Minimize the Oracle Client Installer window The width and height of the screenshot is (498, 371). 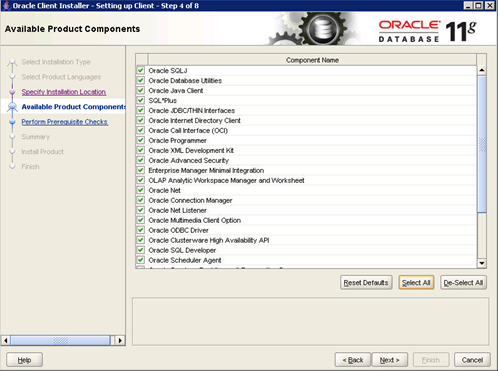468,5
